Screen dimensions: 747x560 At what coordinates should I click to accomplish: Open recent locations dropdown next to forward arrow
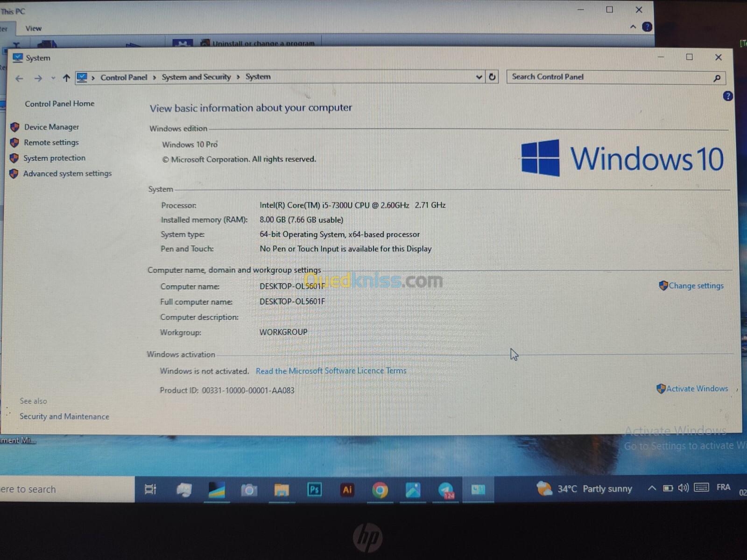point(53,78)
